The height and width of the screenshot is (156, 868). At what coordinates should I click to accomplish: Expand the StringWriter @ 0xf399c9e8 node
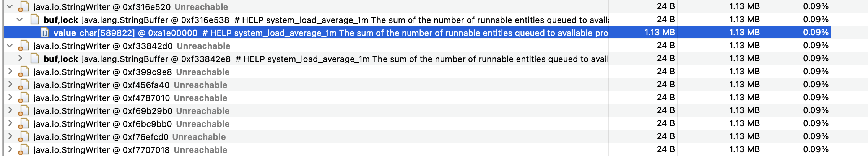click(x=10, y=71)
